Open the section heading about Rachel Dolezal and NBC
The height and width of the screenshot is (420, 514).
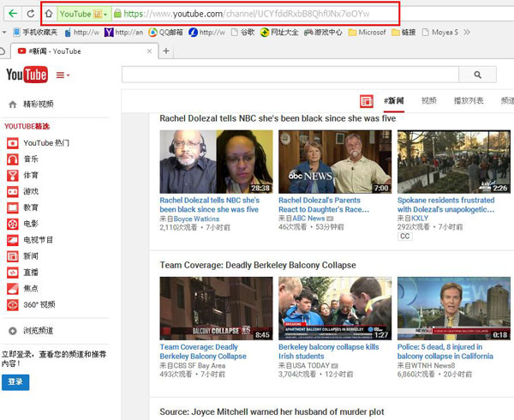(x=278, y=118)
